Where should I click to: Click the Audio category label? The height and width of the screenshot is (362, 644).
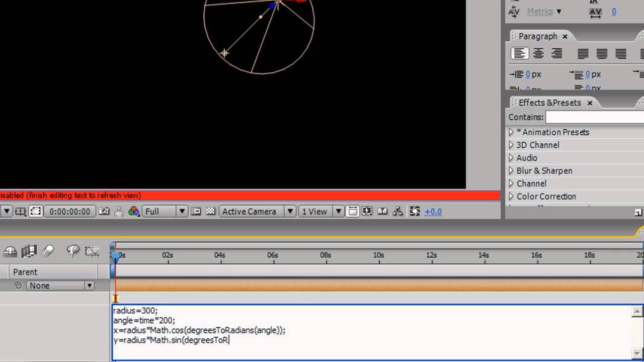pos(527,158)
